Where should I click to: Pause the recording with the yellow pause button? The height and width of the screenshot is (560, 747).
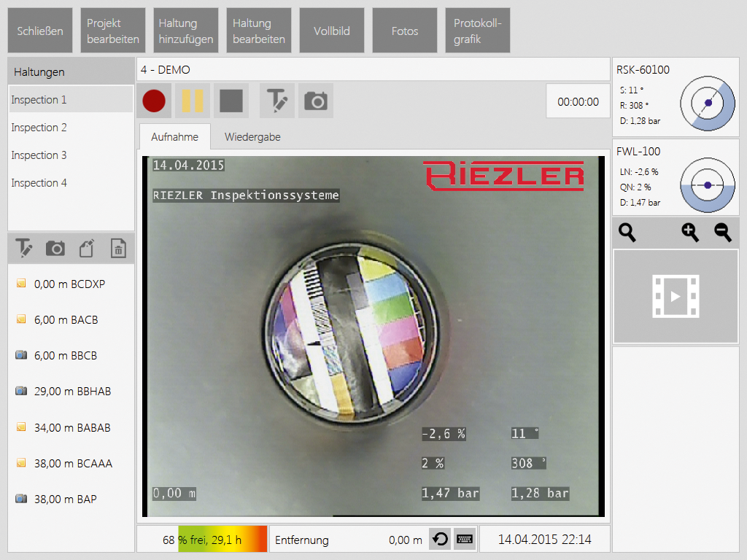point(193,101)
